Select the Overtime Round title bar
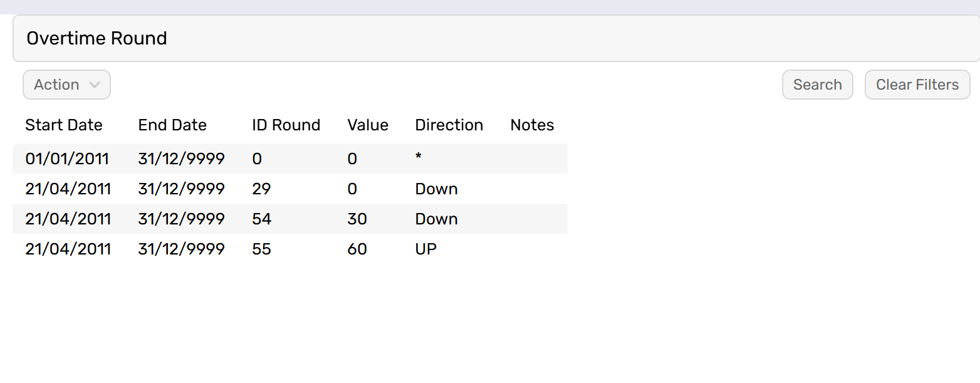 [x=495, y=38]
